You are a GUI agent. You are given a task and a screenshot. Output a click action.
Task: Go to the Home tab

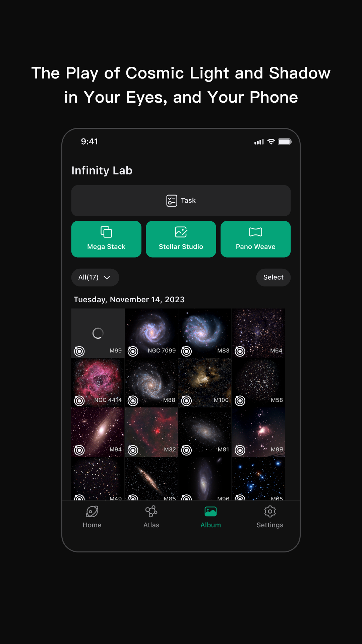(x=92, y=517)
